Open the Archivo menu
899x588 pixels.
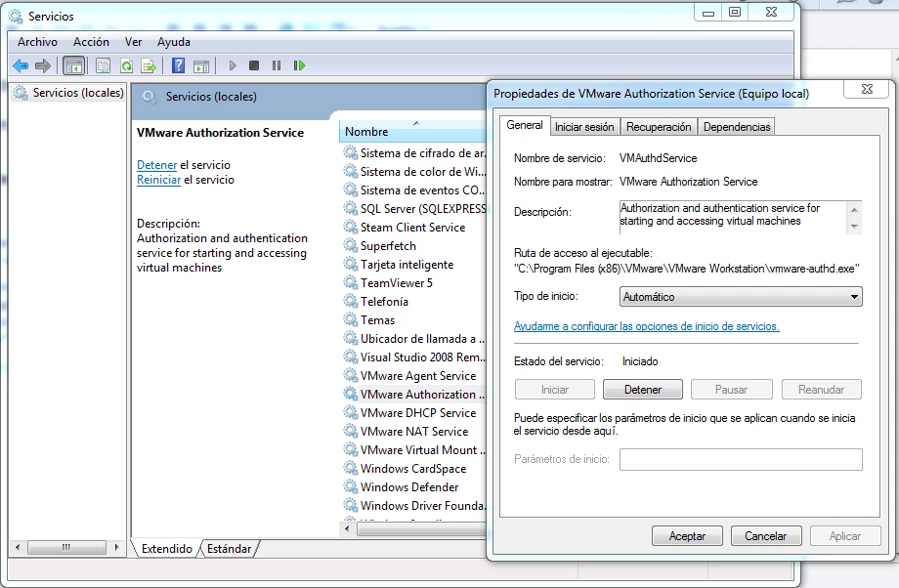coord(37,42)
